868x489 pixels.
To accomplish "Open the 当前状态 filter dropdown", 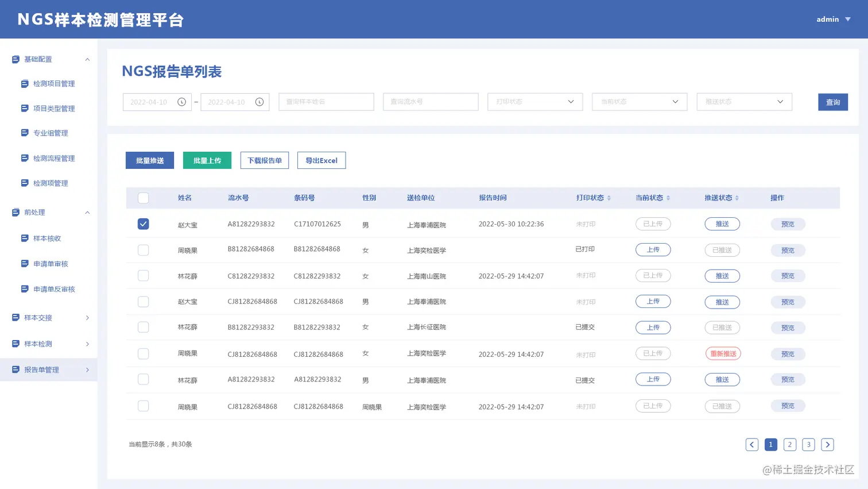I will click(x=640, y=102).
